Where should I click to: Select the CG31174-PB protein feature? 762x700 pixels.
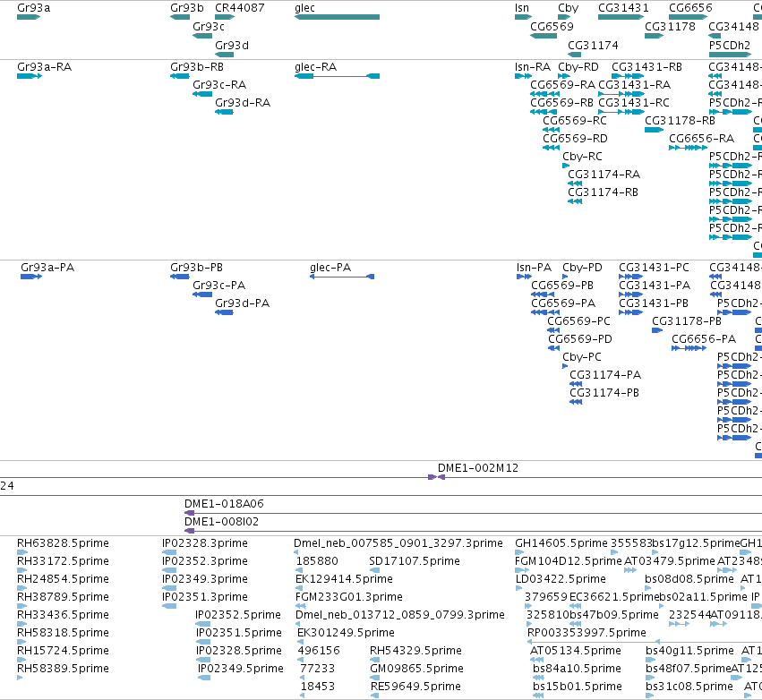point(576,402)
